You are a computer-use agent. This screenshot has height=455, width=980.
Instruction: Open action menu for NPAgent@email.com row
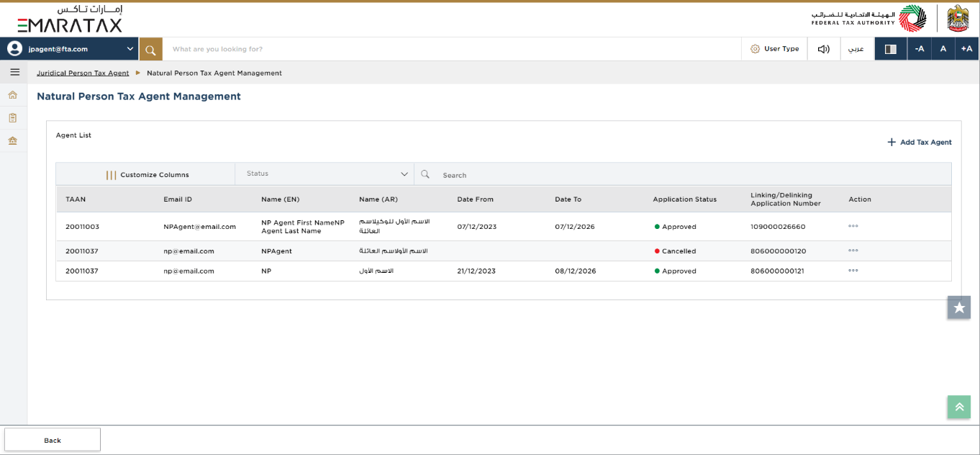point(853,226)
